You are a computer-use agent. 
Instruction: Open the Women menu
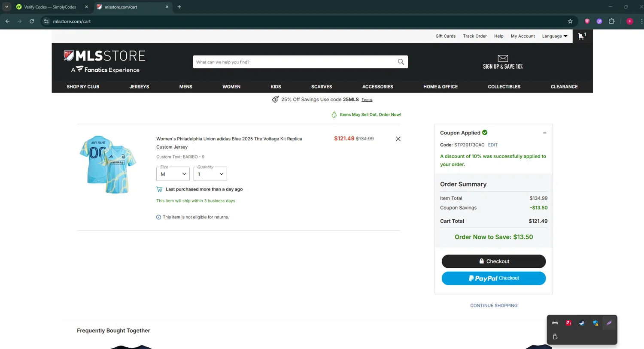231,87
